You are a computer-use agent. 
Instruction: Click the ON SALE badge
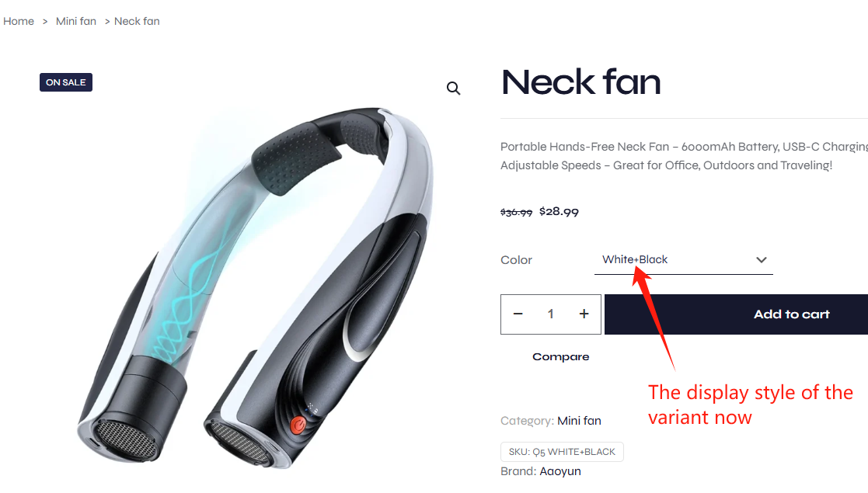66,82
